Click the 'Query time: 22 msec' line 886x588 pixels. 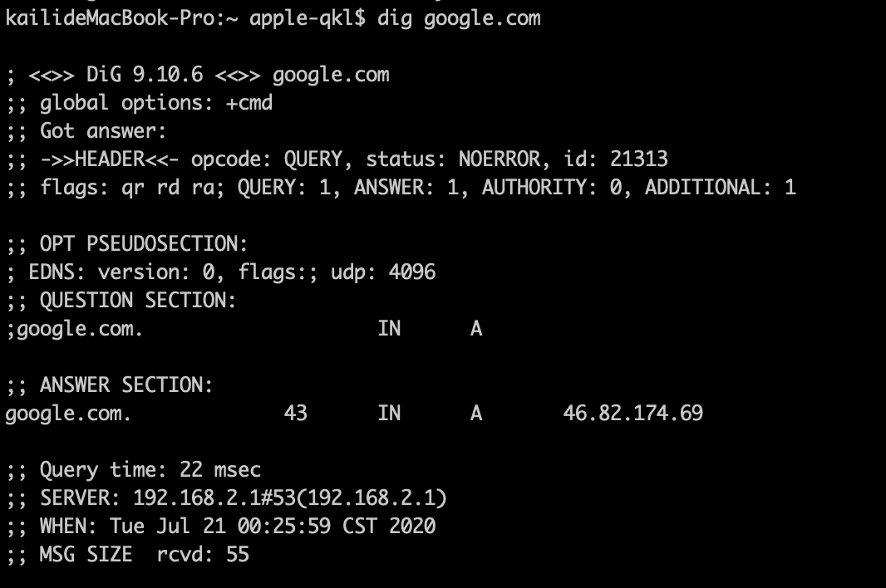pyautogui.click(x=150, y=470)
